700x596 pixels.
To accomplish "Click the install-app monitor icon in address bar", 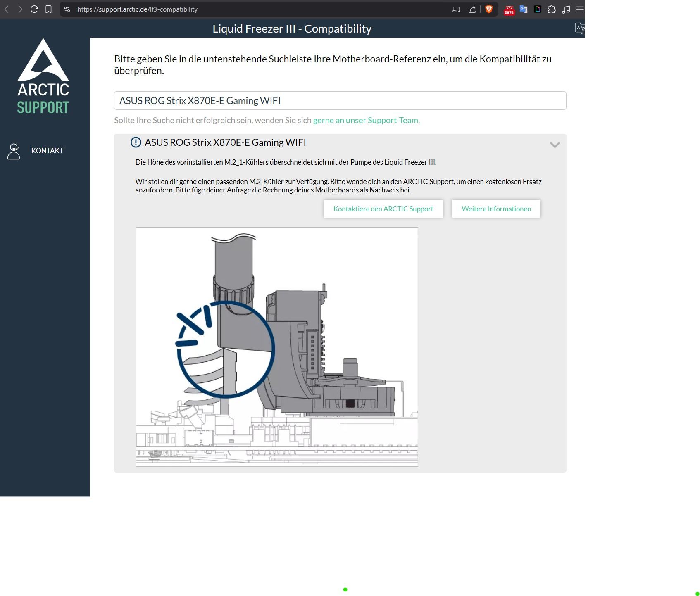I will point(456,9).
